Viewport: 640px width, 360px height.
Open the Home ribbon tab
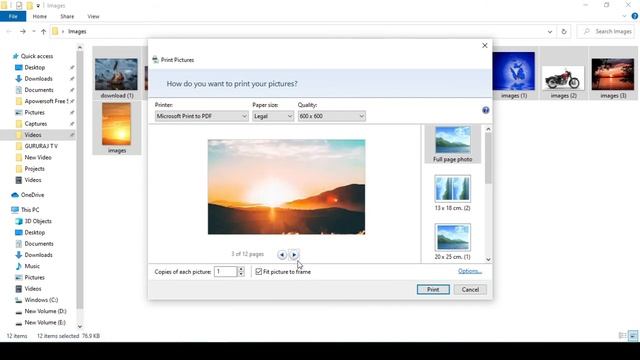(40, 16)
